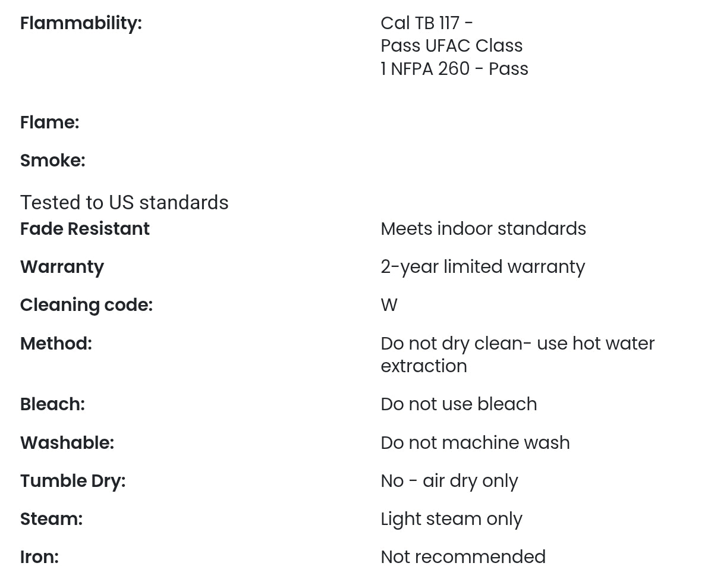
Task: Select the Method label
Action: [56, 344]
